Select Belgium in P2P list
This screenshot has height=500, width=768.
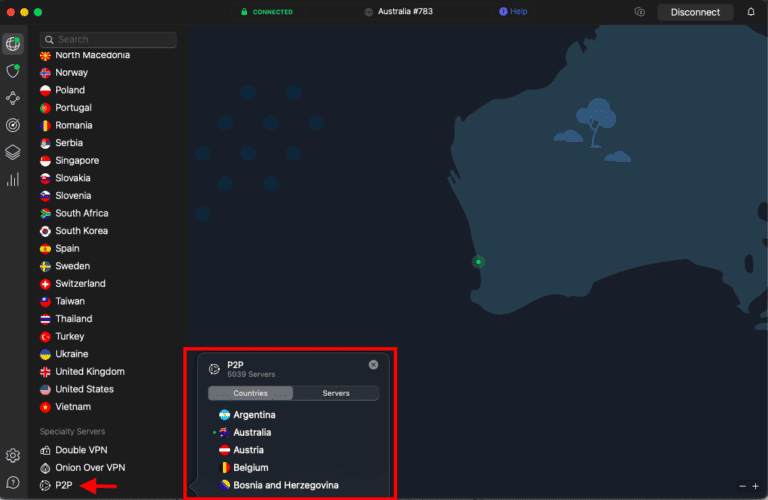(x=250, y=468)
